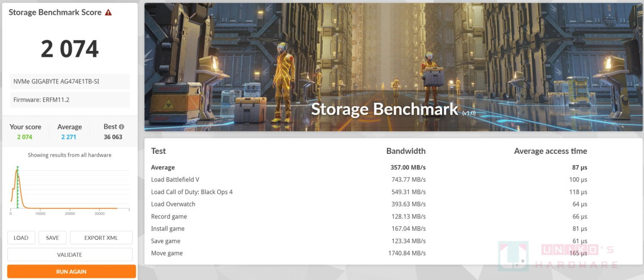This screenshot has height=280, width=644.
Task: Click the average bandwidth value 357.00 MB/s
Action: pos(408,168)
